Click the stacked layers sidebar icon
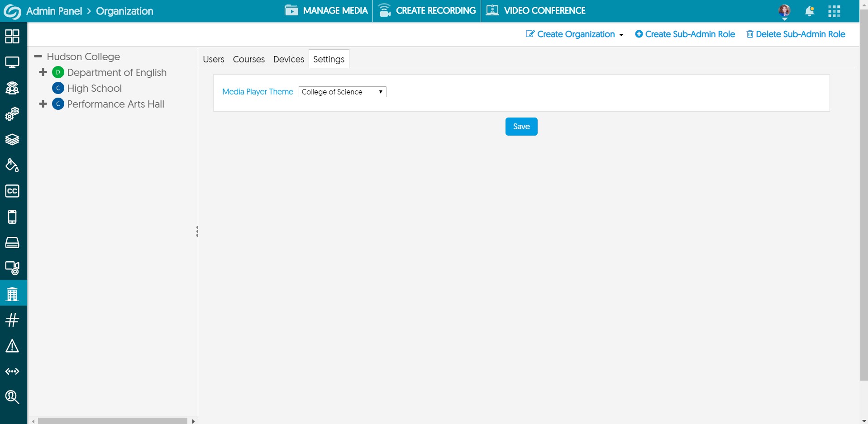This screenshot has height=424, width=868. 12,139
